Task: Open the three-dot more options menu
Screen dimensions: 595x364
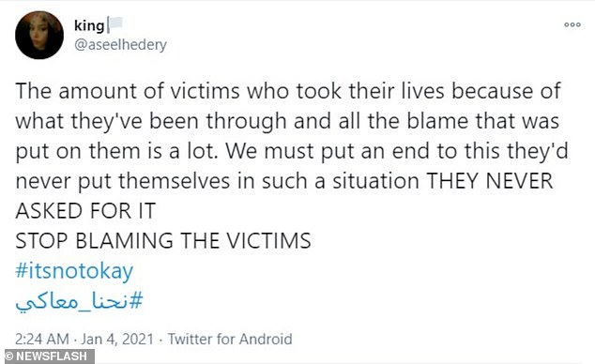Action: click(x=572, y=24)
